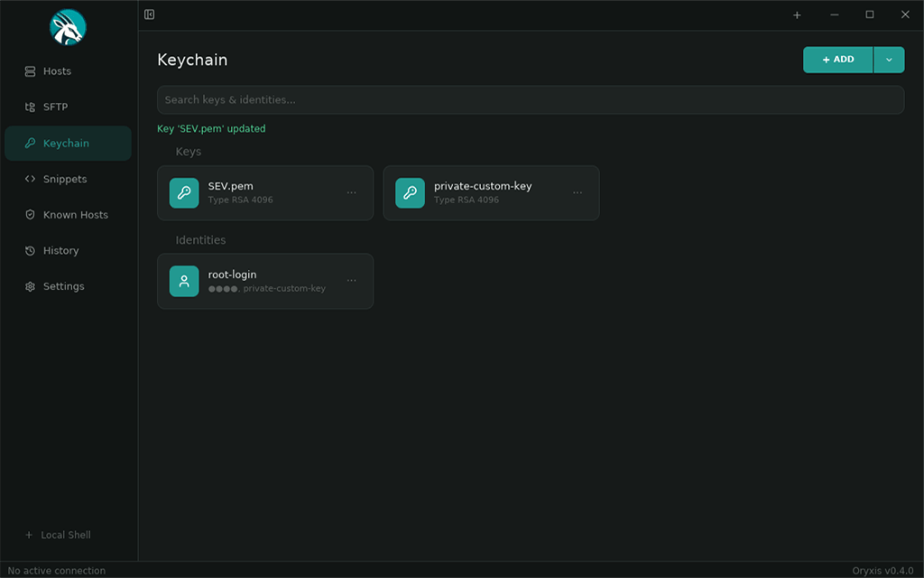The height and width of the screenshot is (578, 924).
Task: Click the SEV.pem key icon
Action: [184, 192]
